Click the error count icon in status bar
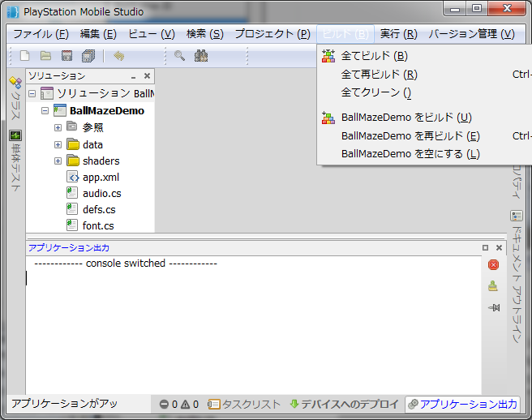The height and width of the screenshot is (420, 532). [x=164, y=404]
